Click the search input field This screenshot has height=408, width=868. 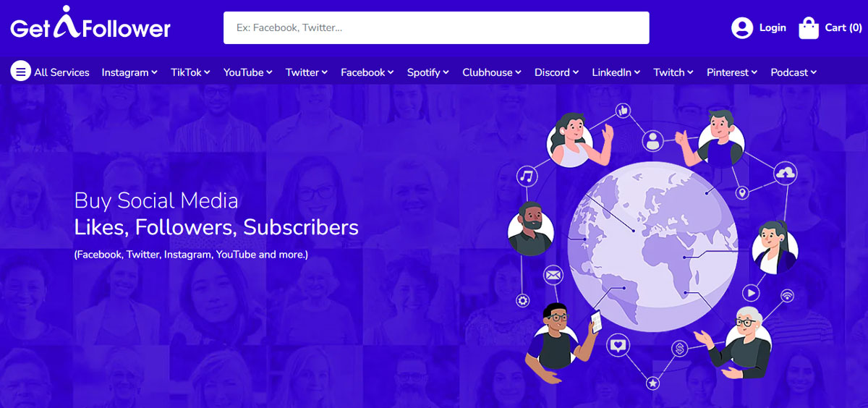pos(436,27)
